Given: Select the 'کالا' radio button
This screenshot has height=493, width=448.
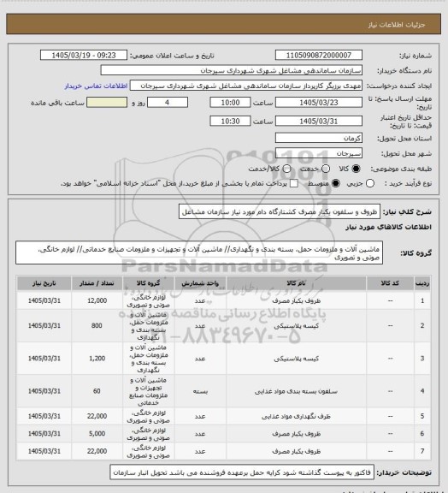Looking at the screenshot, I should 356,169.
